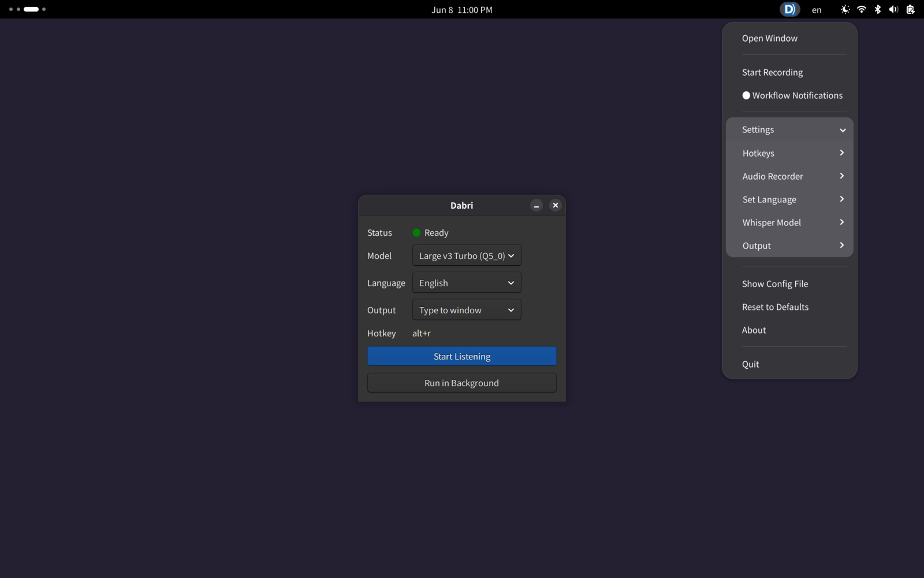924x578 pixels.
Task: Open the workspace indicator dots
Action: click(27, 9)
